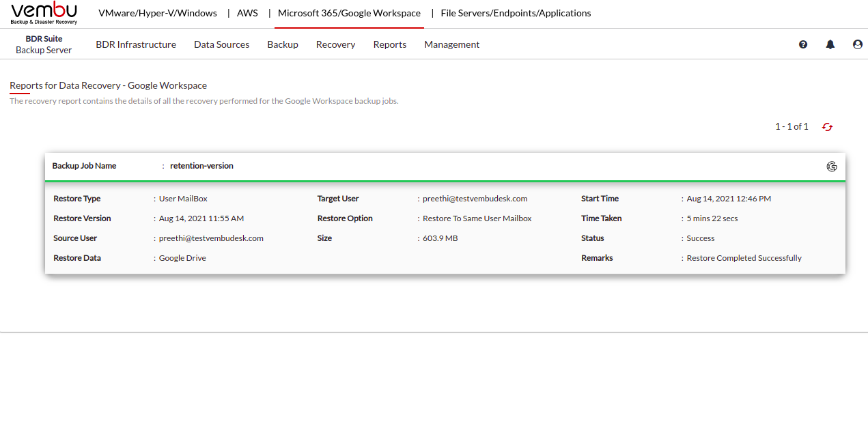Click the Restore Option label
This screenshot has width=868, height=426.
[345, 218]
